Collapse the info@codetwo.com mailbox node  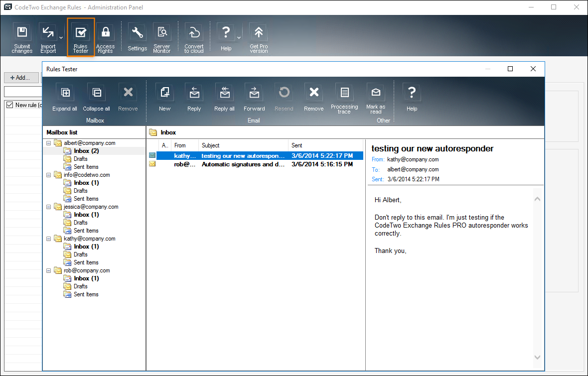coord(48,175)
